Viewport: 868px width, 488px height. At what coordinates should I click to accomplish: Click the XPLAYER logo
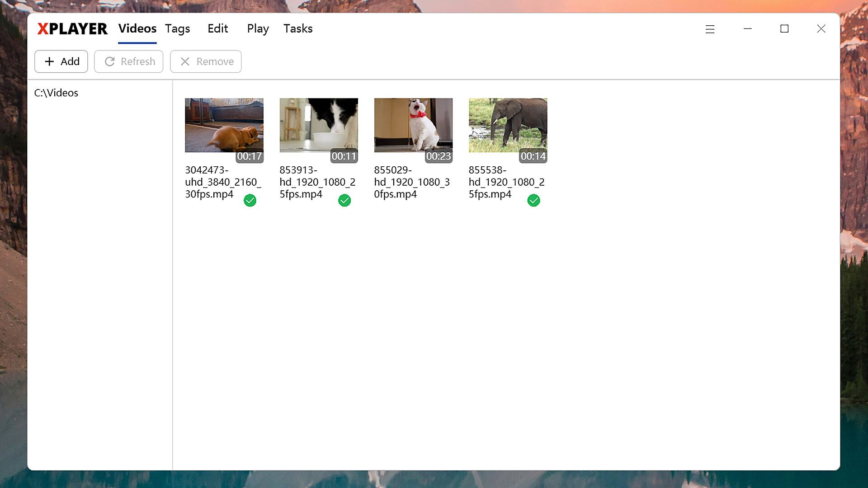[x=72, y=29]
